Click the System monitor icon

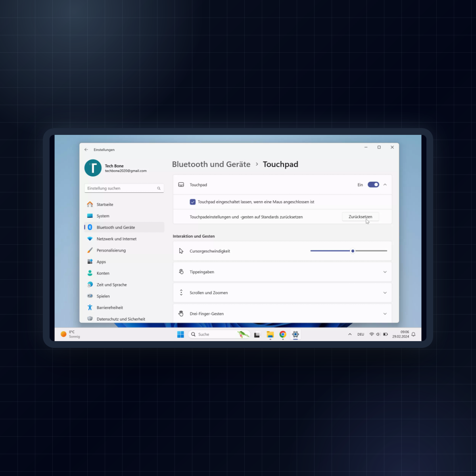90,216
